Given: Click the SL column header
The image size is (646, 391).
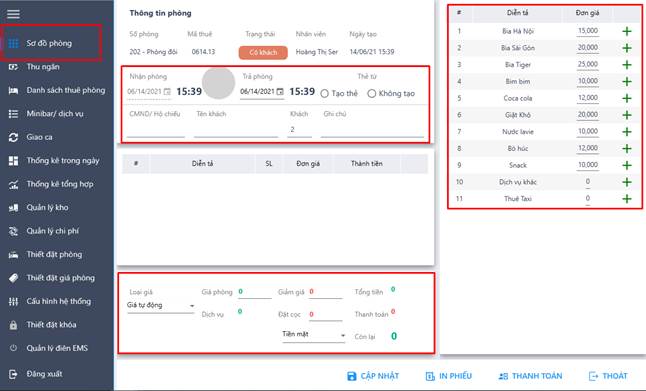Looking at the screenshot, I should tap(269, 164).
